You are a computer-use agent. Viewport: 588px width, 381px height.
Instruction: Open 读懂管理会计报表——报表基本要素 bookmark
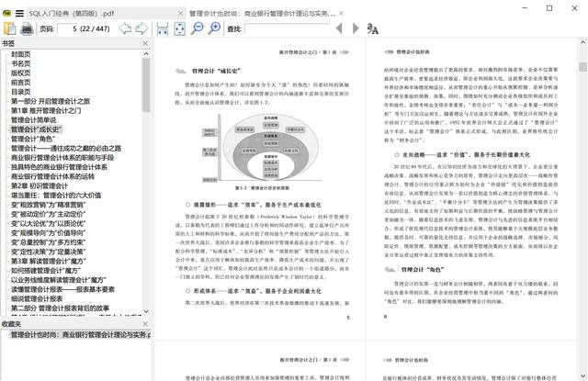pyautogui.click(x=62, y=289)
